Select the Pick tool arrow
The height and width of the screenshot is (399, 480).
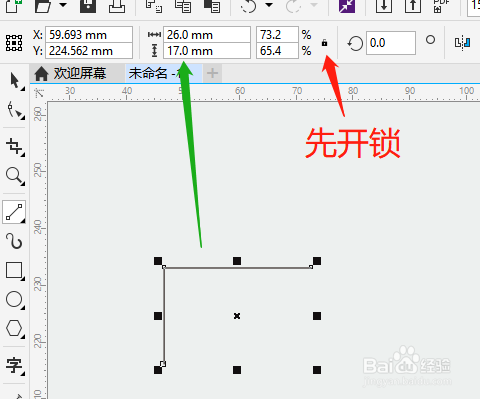coord(15,81)
